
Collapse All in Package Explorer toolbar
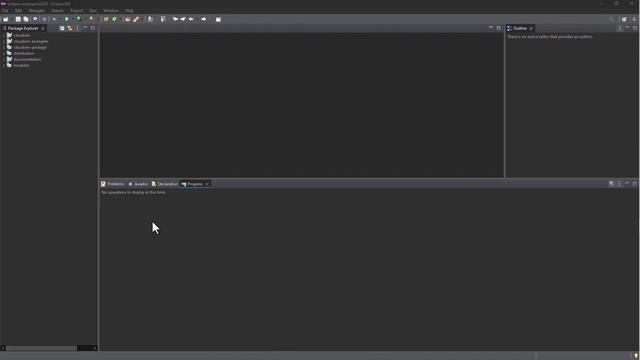tap(62, 28)
